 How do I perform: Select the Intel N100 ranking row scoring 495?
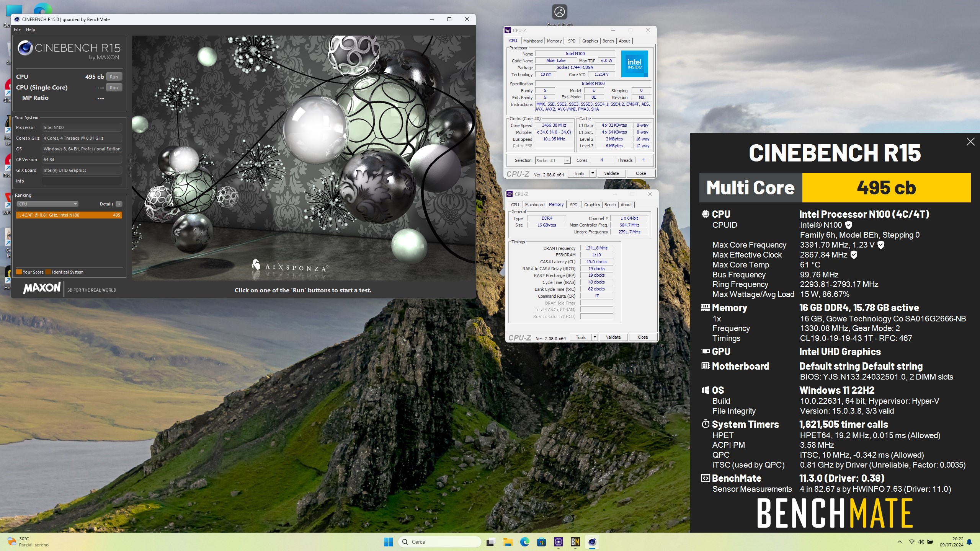tap(69, 215)
